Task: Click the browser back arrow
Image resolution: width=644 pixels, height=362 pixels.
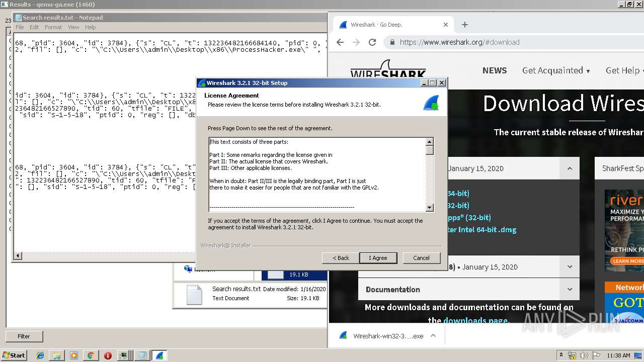Action: 340,42
